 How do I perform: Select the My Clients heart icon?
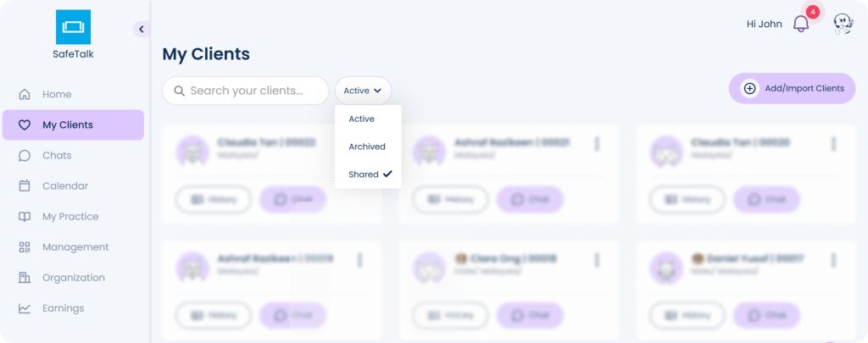click(25, 125)
